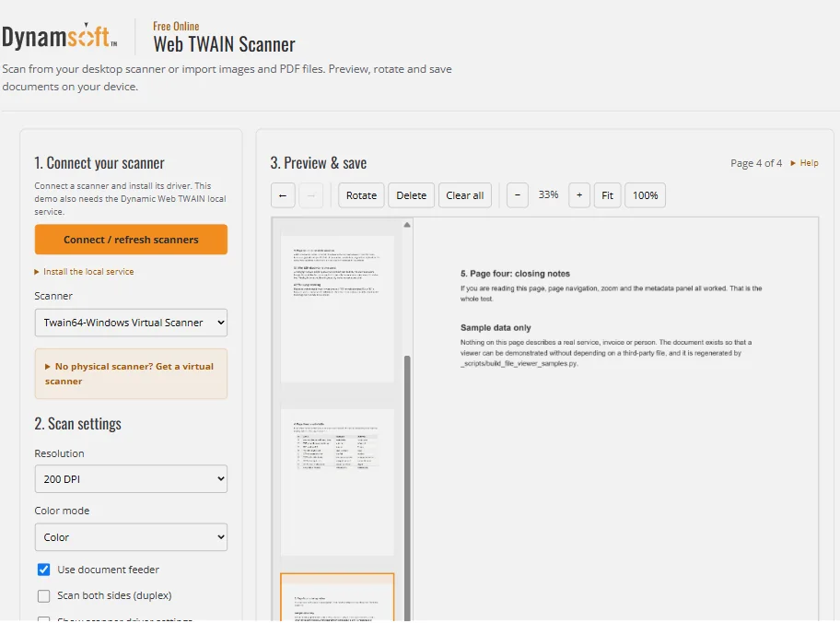Click the 33% zoom value
This screenshot has height=623, width=840.
549,194
